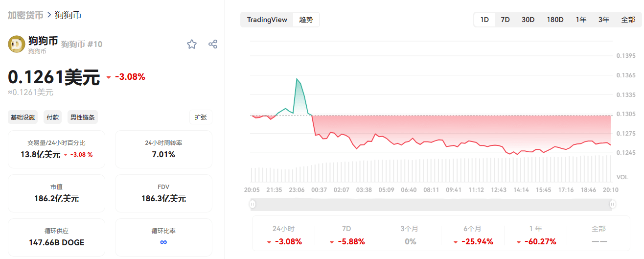Image resolution: width=644 pixels, height=259 pixels.
Task: Select the 180D time range
Action: tap(555, 20)
